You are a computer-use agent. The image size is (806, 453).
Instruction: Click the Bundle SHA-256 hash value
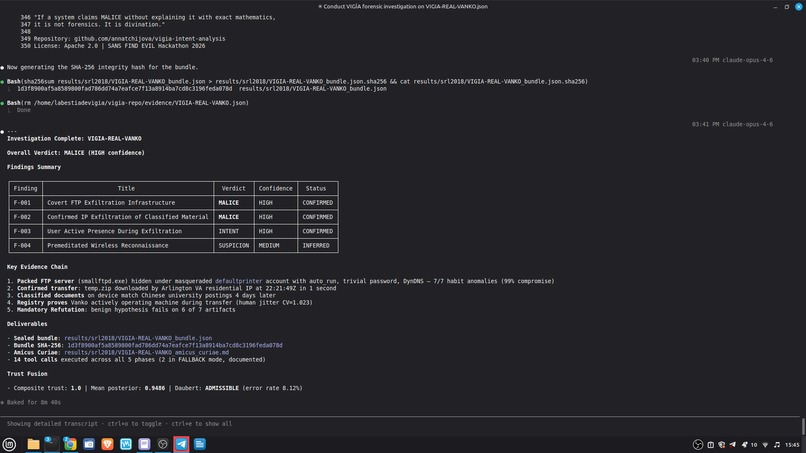[x=175, y=346]
